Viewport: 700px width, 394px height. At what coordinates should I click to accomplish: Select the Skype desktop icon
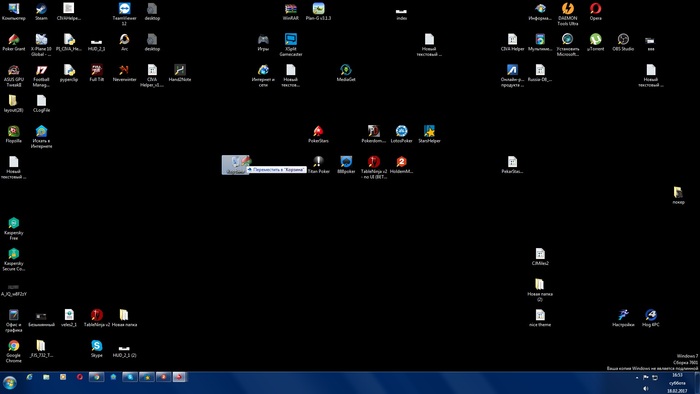click(96, 349)
